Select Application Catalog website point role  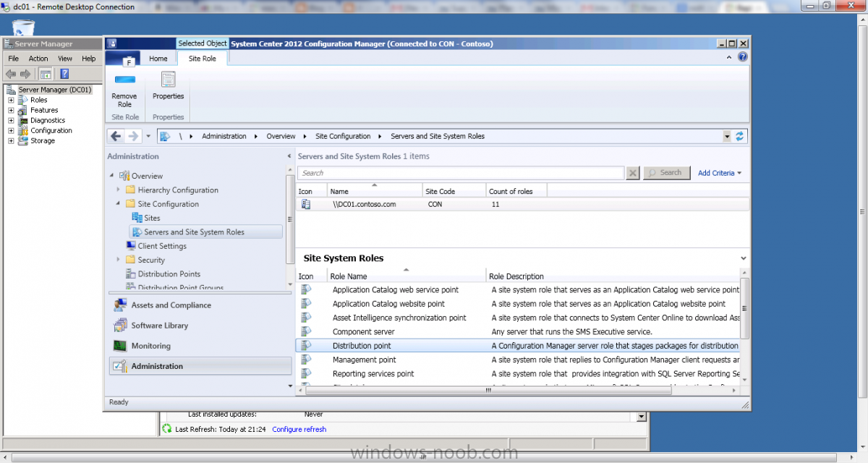click(x=519, y=304)
